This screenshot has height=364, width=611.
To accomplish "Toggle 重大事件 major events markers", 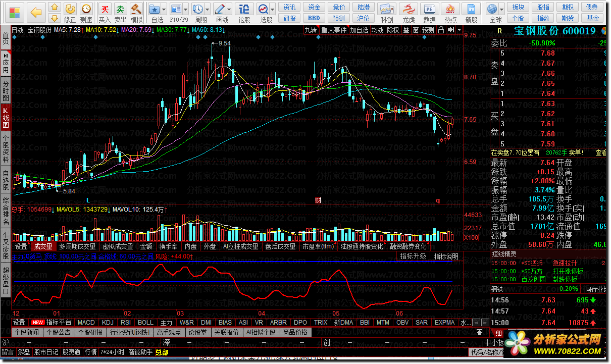I will [x=334, y=30].
